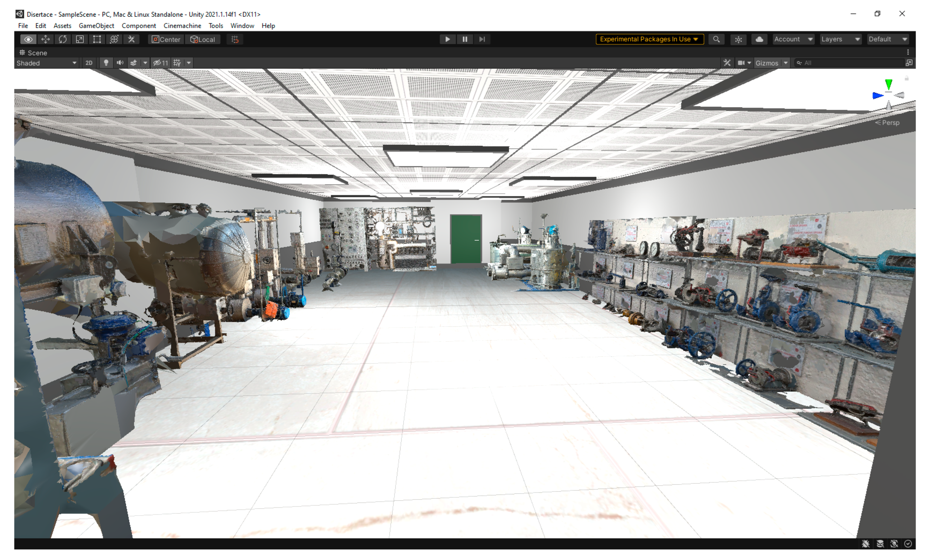Image resolution: width=926 pixels, height=560 pixels.
Task: Open Cloud services via cloud icon
Action: [759, 39]
